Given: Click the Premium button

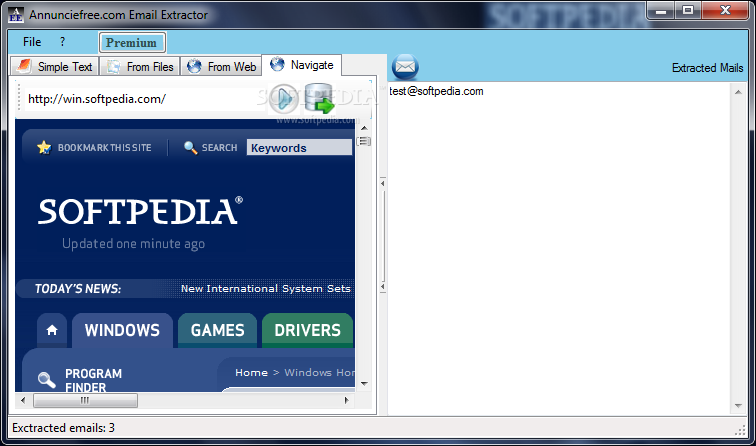Looking at the screenshot, I should point(132,42).
